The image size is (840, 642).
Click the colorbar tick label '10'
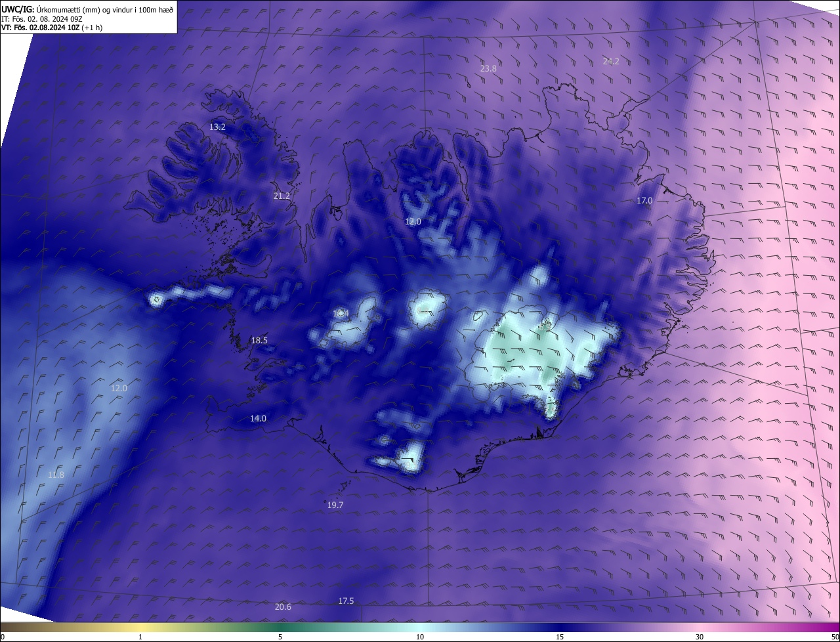[x=420, y=637]
